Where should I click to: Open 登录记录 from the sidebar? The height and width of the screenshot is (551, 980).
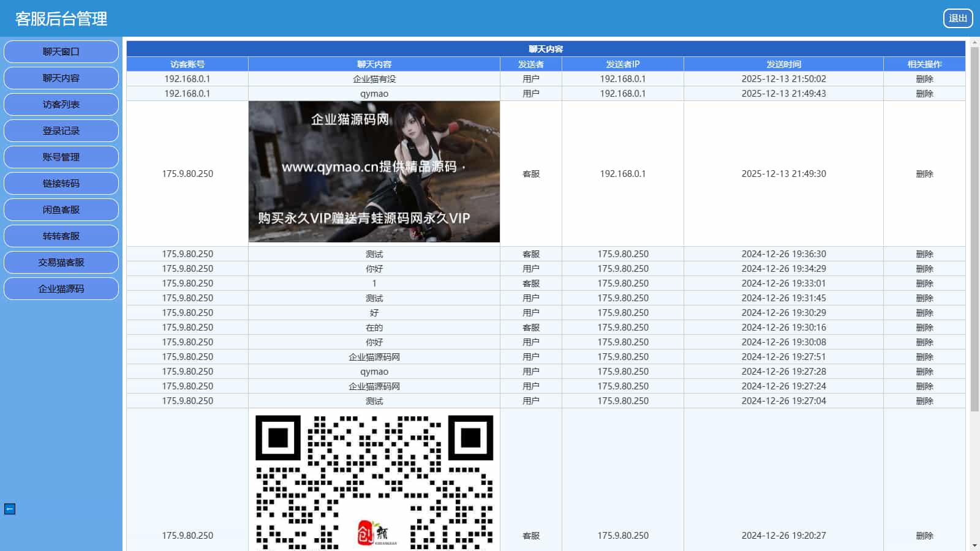pos(61,131)
